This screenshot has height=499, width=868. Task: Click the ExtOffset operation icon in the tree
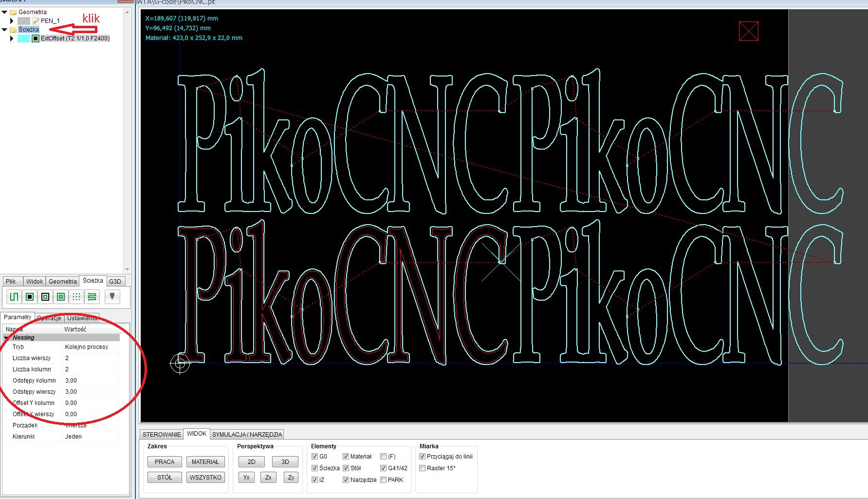(x=36, y=38)
